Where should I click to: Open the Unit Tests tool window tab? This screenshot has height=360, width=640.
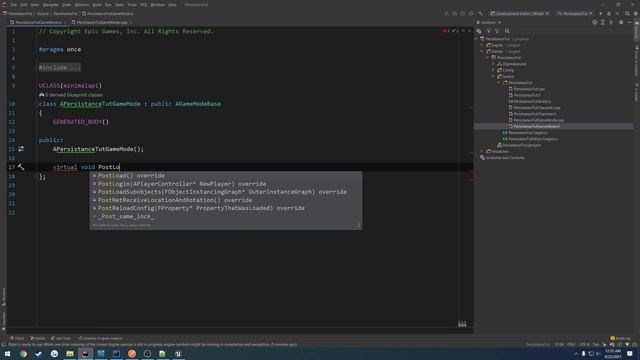(60, 338)
